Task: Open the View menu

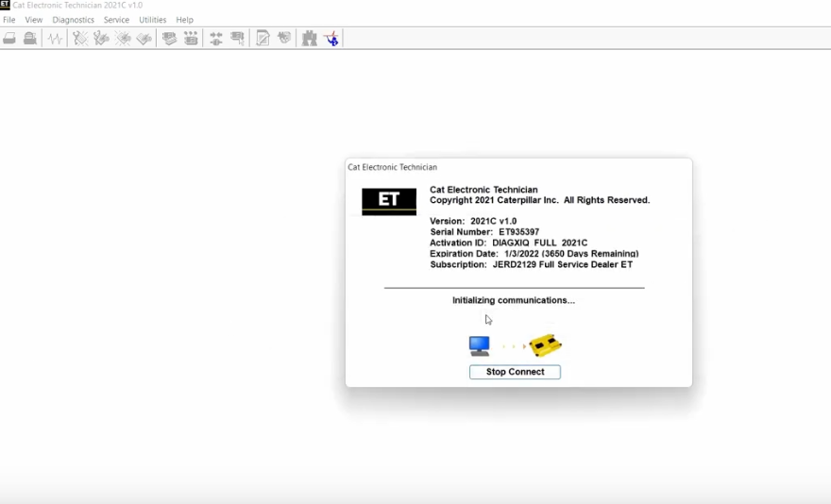Action: pyautogui.click(x=33, y=20)
